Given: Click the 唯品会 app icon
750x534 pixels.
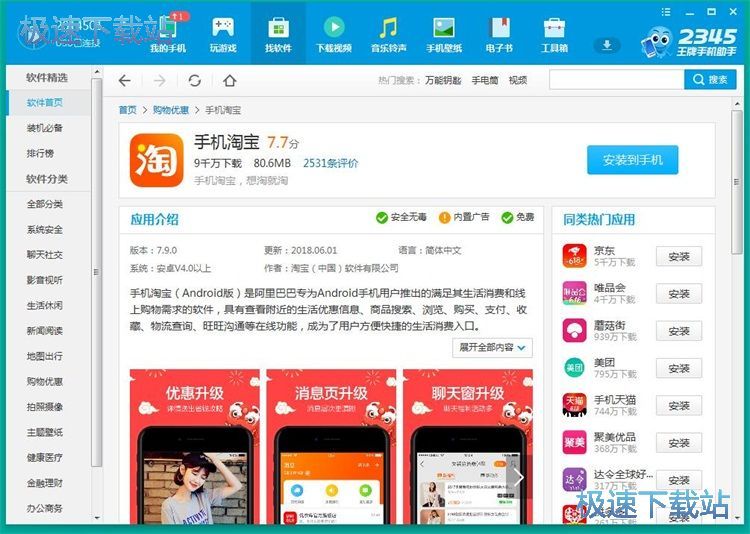Looking at the screenshot, I should (574, 293).
